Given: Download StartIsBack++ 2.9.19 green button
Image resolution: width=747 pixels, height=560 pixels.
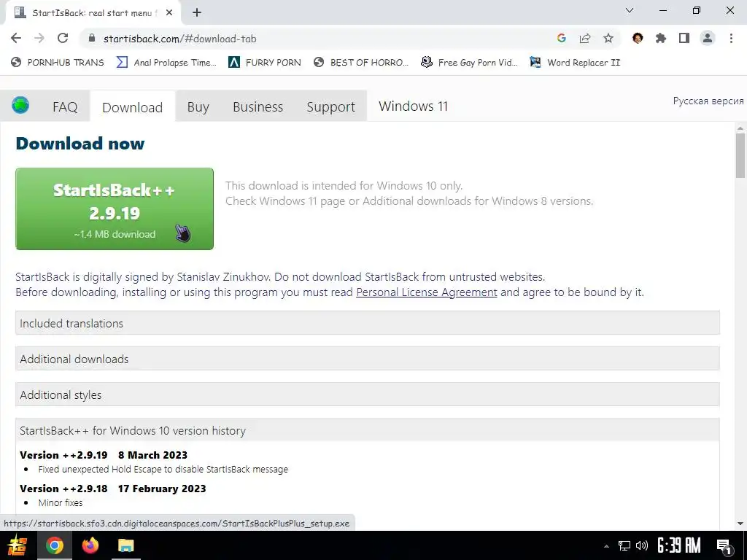Looking at the screenshot, I should tap(115, 209).
